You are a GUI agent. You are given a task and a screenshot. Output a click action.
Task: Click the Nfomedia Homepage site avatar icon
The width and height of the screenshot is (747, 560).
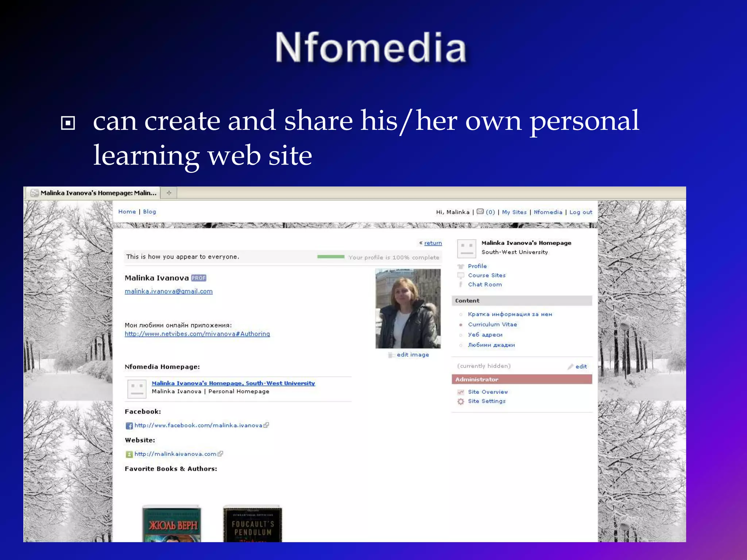click(x=137, y=389)
